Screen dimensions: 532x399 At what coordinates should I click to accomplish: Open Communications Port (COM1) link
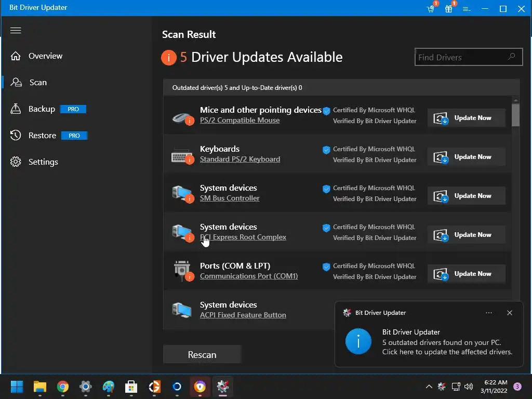coord(249,276)
